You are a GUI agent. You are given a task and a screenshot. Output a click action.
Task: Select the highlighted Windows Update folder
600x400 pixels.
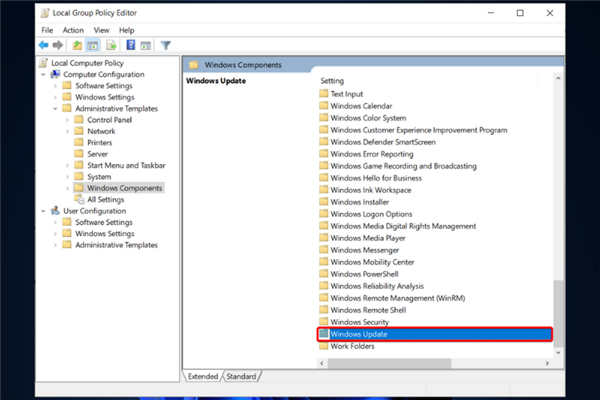coord(435,334)
